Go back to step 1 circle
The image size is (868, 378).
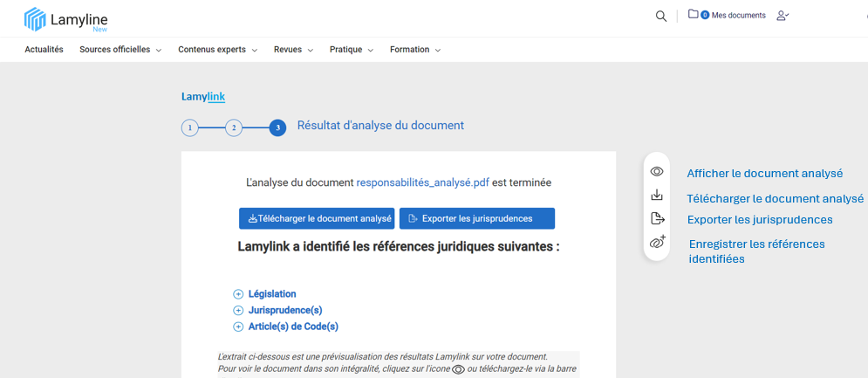click(190, 128)
